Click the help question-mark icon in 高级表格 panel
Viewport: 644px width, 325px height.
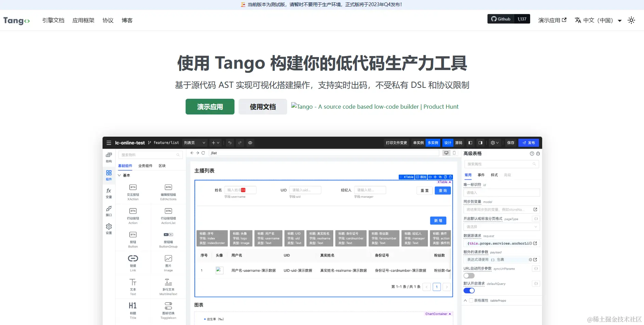click(532, 154)
